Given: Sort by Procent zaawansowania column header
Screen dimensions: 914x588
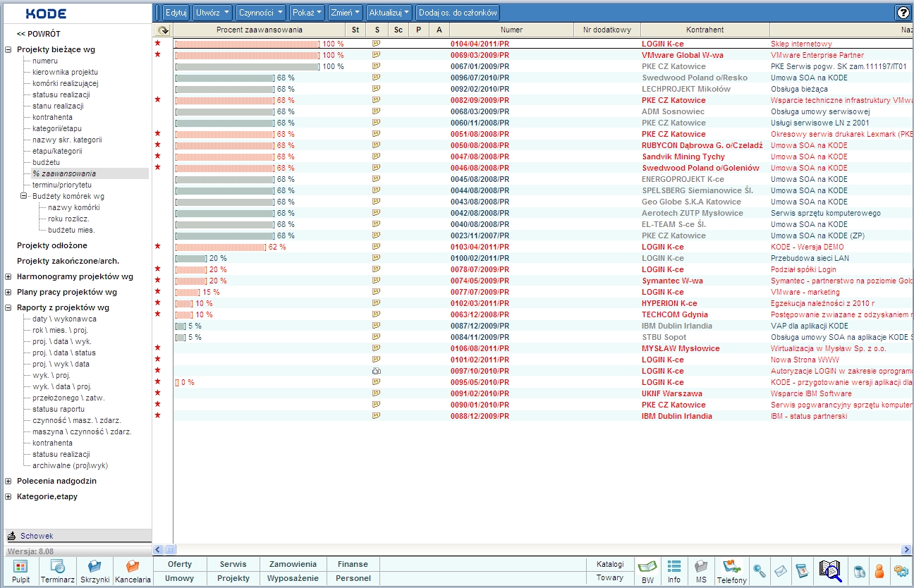Looking at the screenshot, I should tap(259, 30).
